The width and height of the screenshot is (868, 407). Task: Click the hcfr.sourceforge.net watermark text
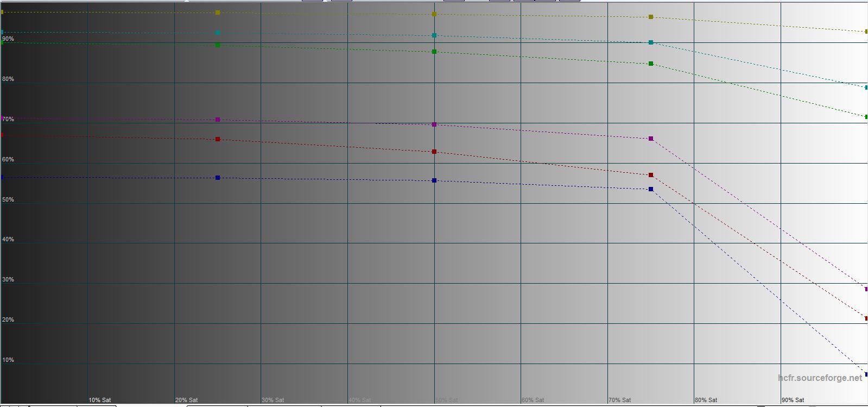[820, 378]
